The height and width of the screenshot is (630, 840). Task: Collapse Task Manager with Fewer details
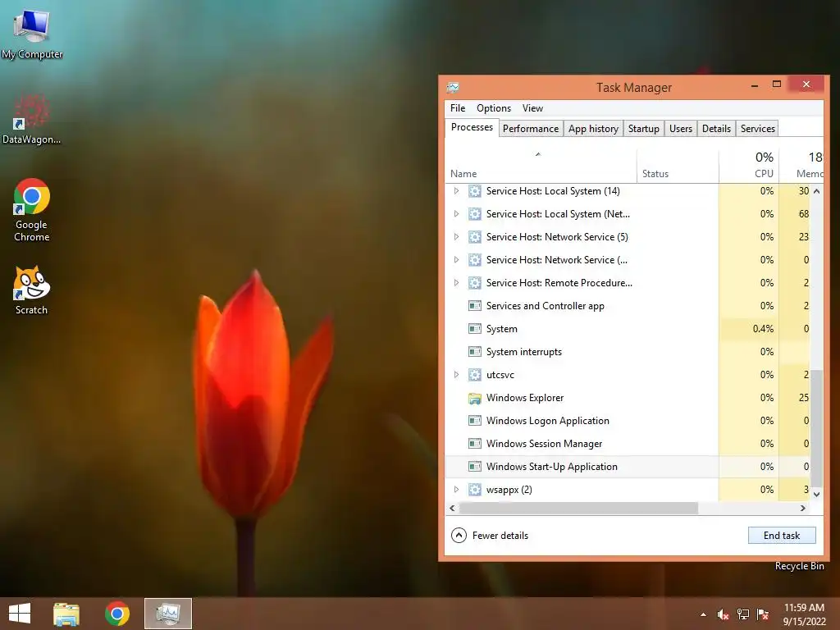pos(490,535)
